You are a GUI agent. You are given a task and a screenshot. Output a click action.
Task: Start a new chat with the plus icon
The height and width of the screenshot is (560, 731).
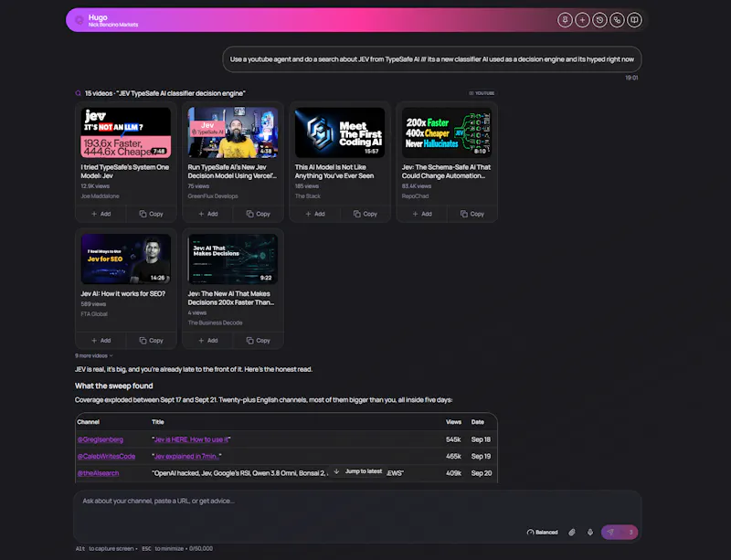[x=582, y=20]
